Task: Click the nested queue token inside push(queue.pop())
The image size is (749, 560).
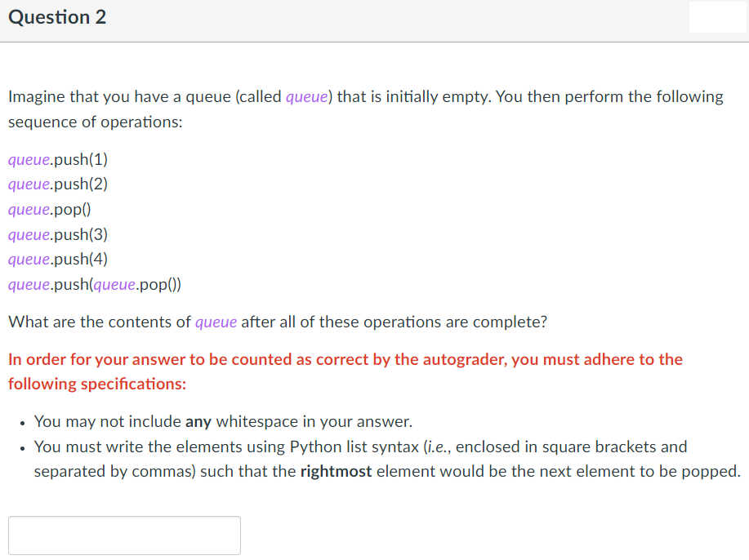Action: (x=114, y=284)
